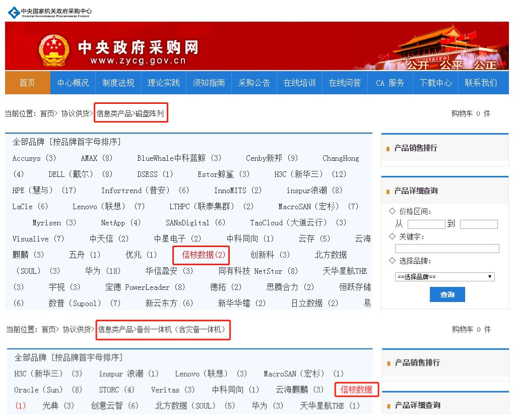Image resolution: width=515 pixels, height=420 pixels.
Task: Select the 数普（Supool）(7) brand
Action: (x=85, y=304)
